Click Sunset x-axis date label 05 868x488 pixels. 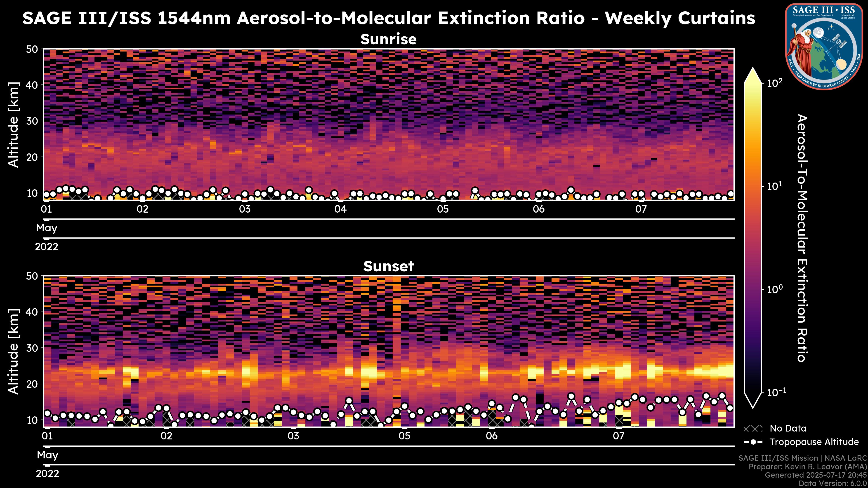click(404, 436)
